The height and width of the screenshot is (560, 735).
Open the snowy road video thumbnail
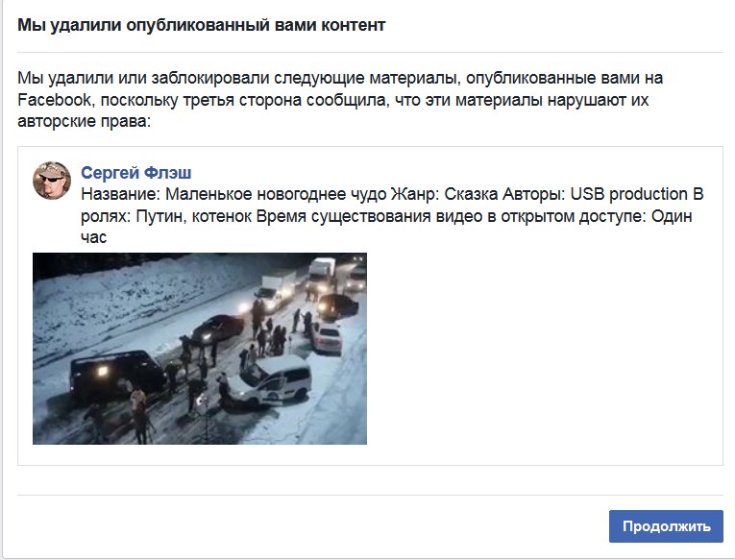coord(200,349)
